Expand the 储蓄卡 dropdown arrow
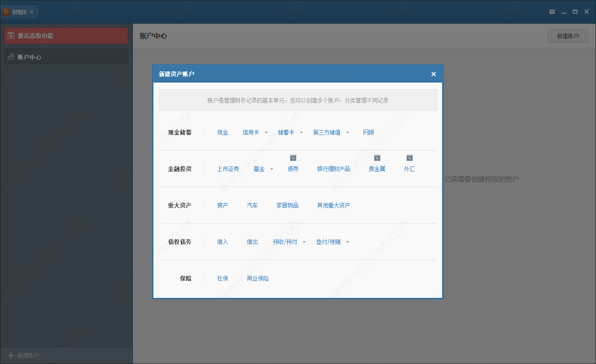Image resolution: width=596 pixels, height=364 pixels. pyautogui.click(x=301, y=133)
